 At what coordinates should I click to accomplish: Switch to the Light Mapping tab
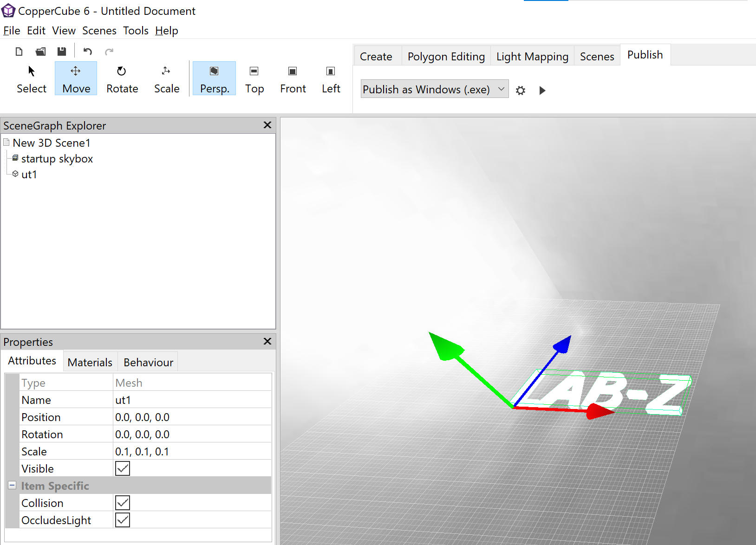[x=532, y=57]
